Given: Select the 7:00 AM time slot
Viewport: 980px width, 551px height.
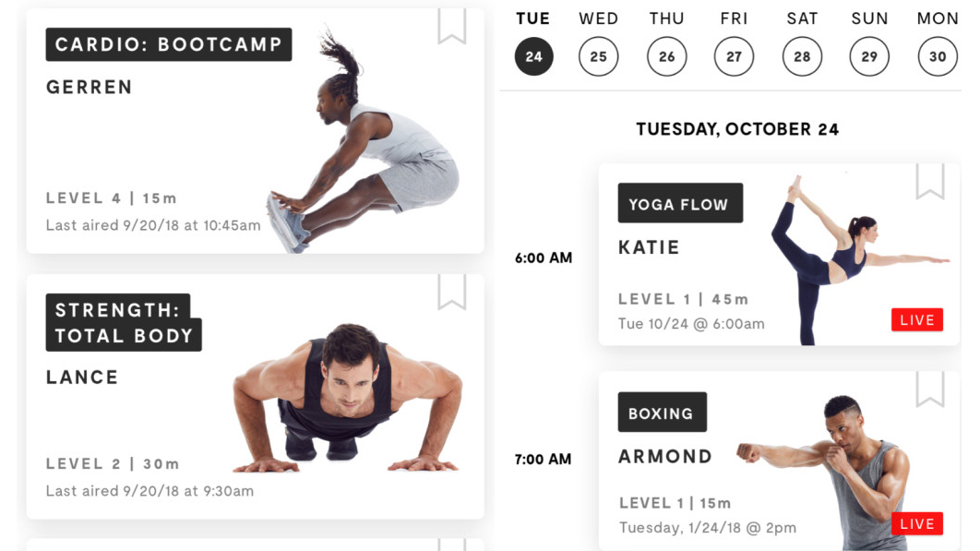Looking at the screenshot, I should [544, 459].
